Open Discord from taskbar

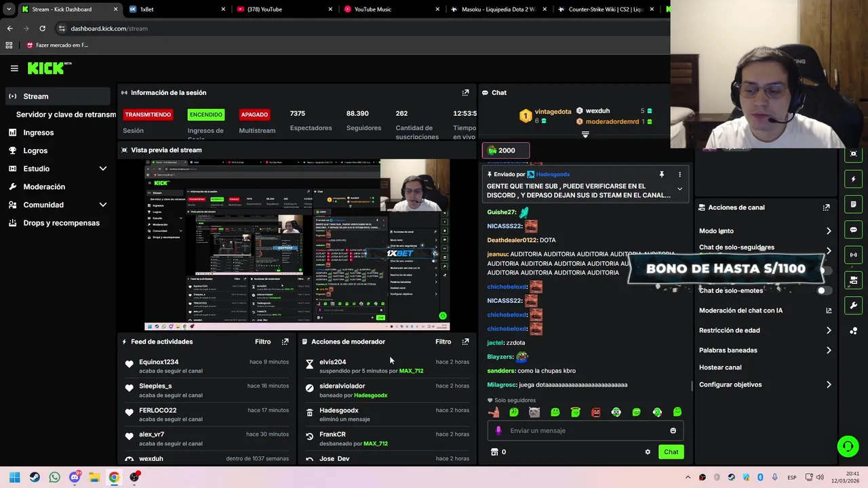75,477
